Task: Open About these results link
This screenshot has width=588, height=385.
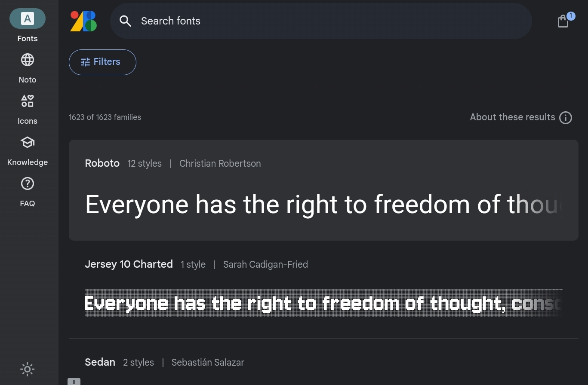Action: [x=512, y=117]
